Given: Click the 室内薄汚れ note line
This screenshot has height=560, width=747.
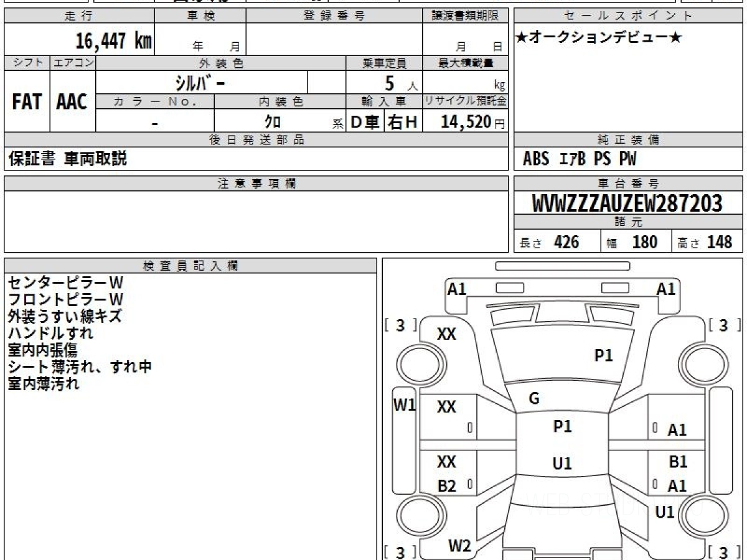Looking at the screenshot, I should pyautogui.click(x=44, y=383).
